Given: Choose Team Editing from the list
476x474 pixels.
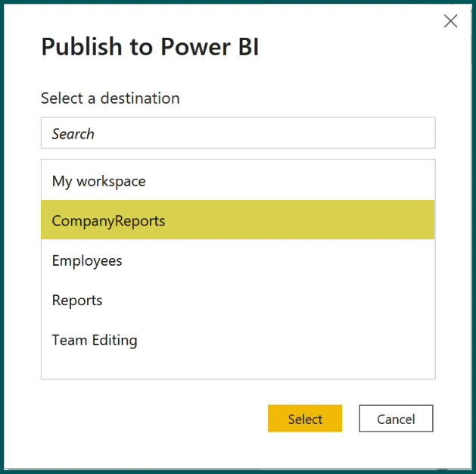Looking at the screenshot, I should coord(95,340).
